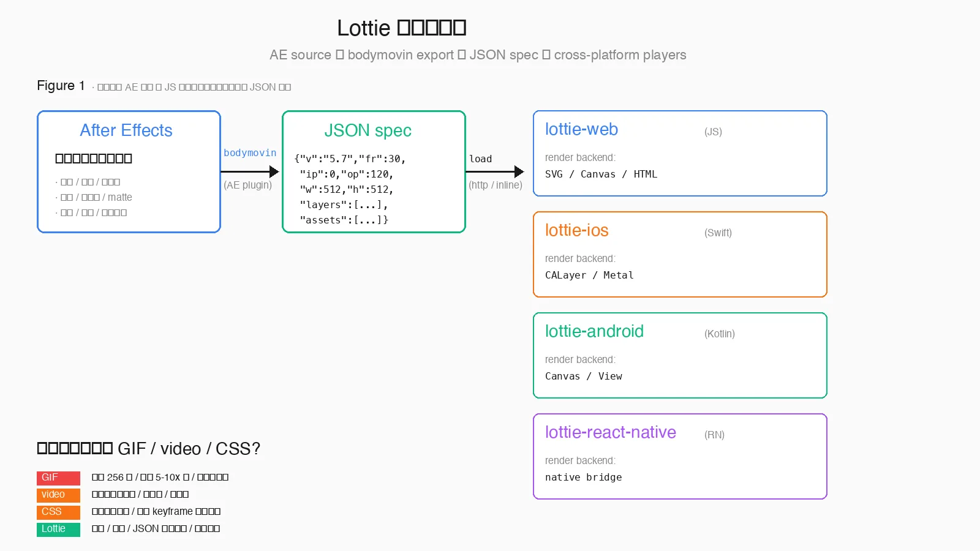Image resolution: width=980 pixels, height=551 pixels.
Task: Select the "(RN)" language tag
Action: [x=714, y=435]
